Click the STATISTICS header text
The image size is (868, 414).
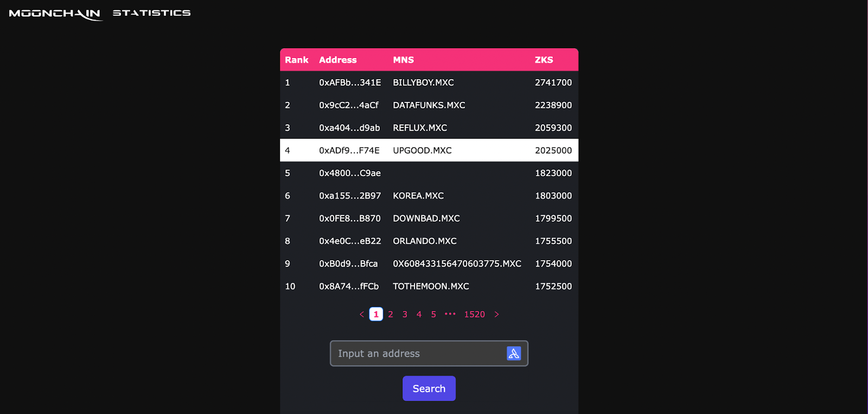pos(151,13)
